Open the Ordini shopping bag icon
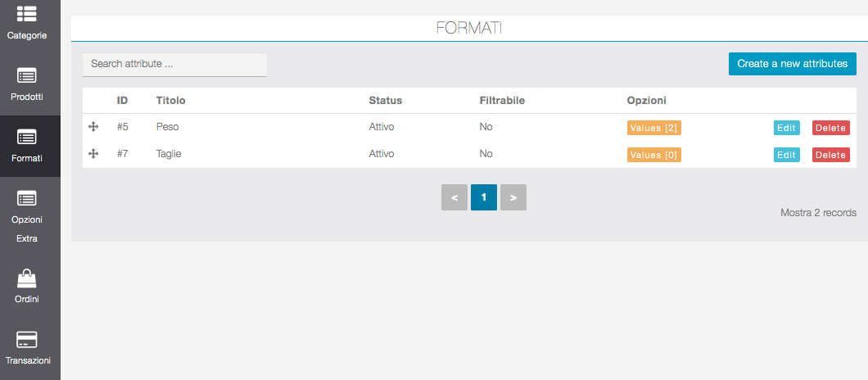868x380 pixels. [27, 278]
